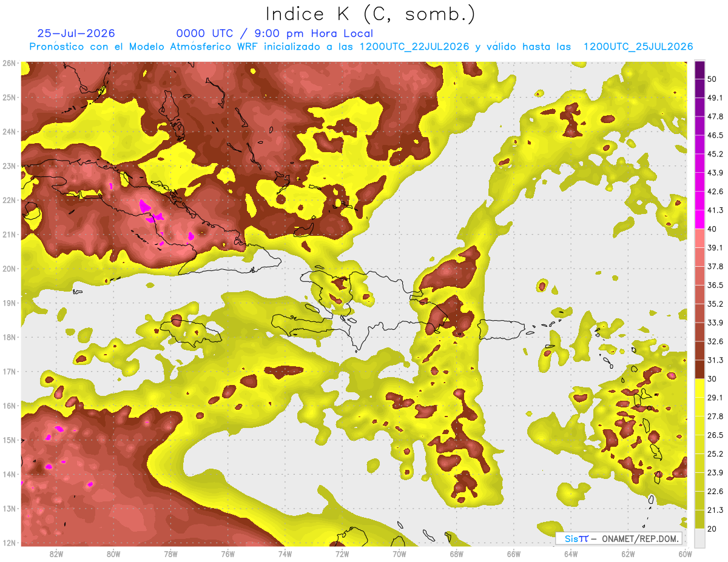The height and width of the screenshot is (562, 728).
Task: Click colorbar value "36.5"
Action: coord(715,285)
